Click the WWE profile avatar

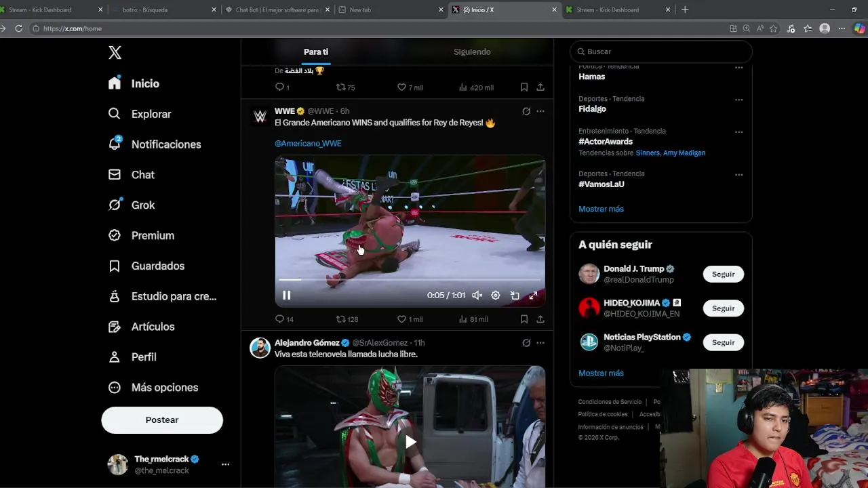[x=260, y=117]
